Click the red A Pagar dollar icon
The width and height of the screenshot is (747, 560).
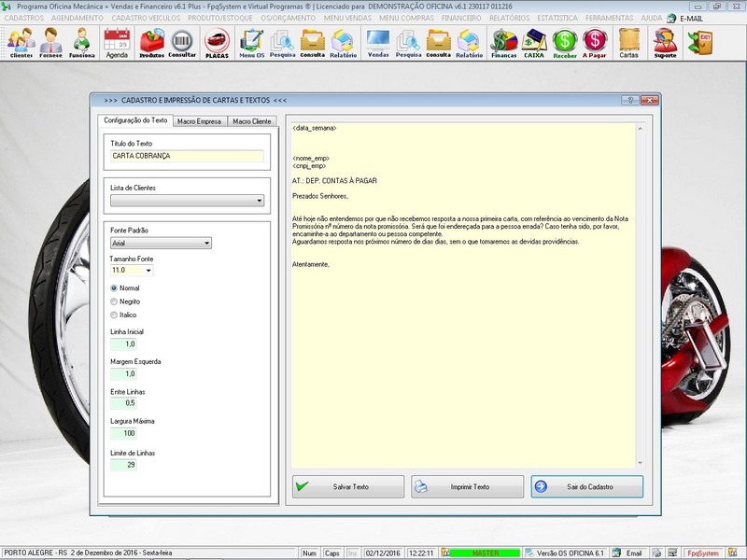[x=595, y=43]
